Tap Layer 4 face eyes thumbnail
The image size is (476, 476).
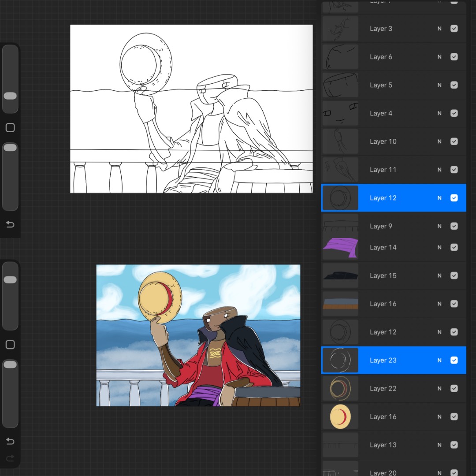click(340, 113)
